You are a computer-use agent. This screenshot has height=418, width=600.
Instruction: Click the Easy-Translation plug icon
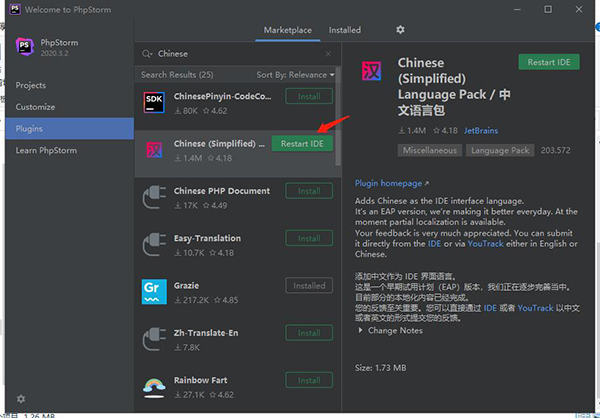154,245
